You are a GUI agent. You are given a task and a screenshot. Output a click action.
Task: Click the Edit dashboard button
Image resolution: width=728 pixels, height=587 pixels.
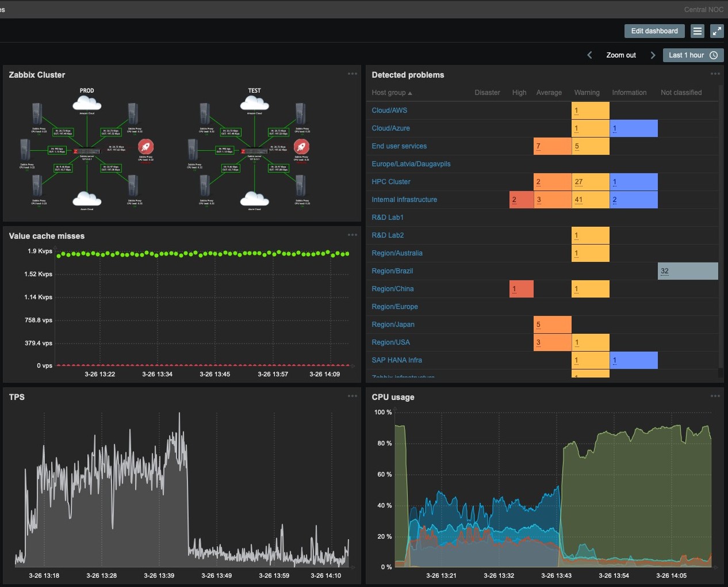[654, 31]
